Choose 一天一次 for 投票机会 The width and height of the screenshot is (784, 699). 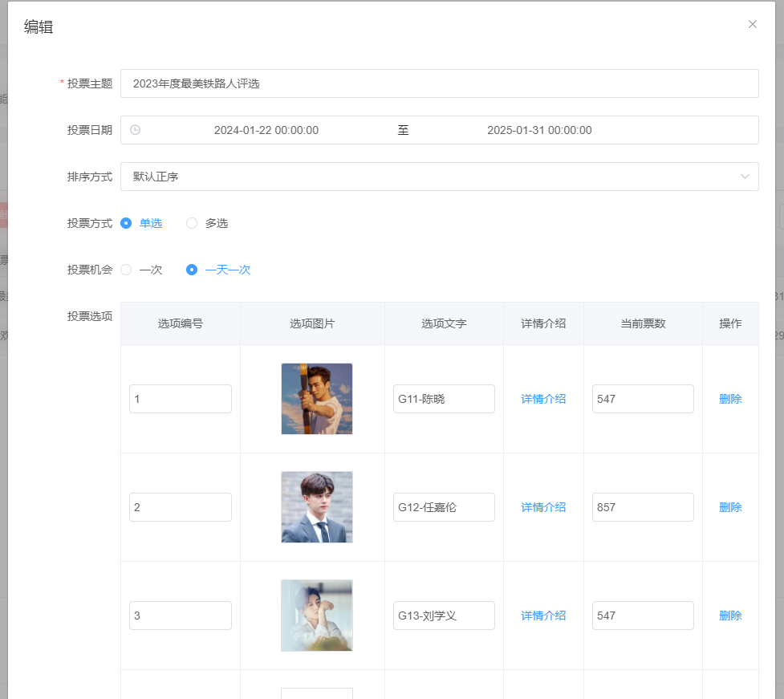pyautogui.click(x=192, y=270)
